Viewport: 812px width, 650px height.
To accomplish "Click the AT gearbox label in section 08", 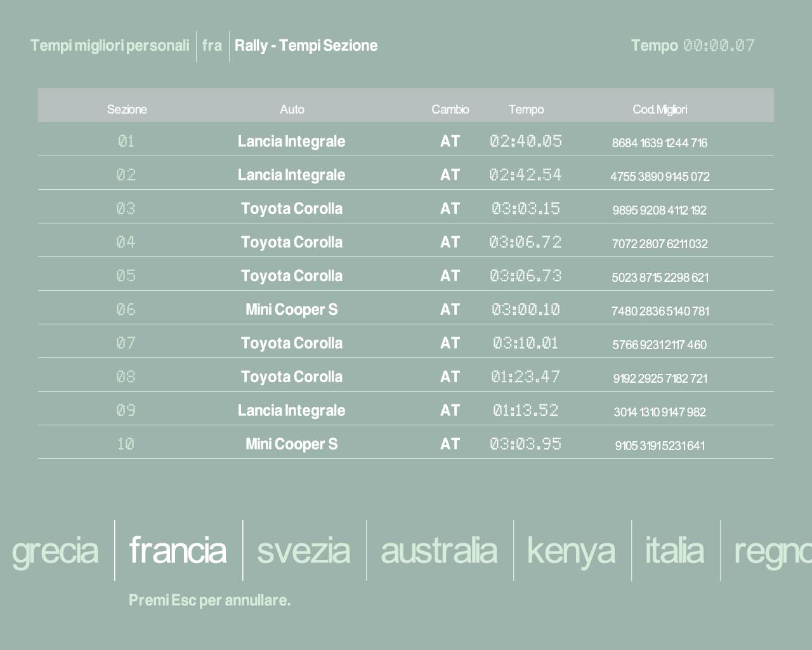I will (x=450, y=376).
